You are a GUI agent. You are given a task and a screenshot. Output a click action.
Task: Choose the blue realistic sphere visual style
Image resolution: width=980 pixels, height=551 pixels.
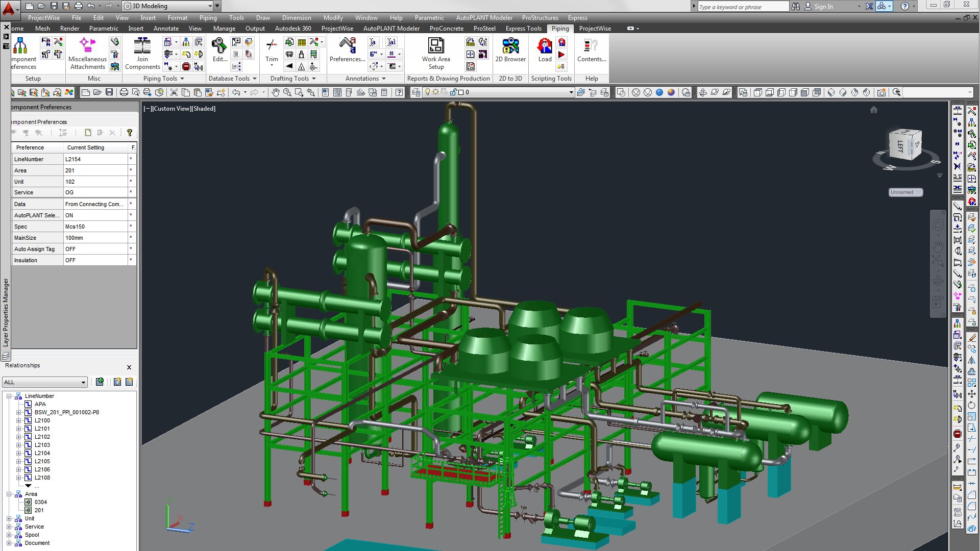659,92
